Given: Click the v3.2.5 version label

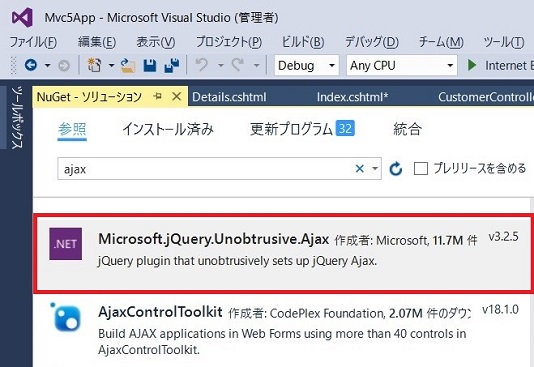Looking at the screenshot, I should pyautogui.click(x=503, y=236).
